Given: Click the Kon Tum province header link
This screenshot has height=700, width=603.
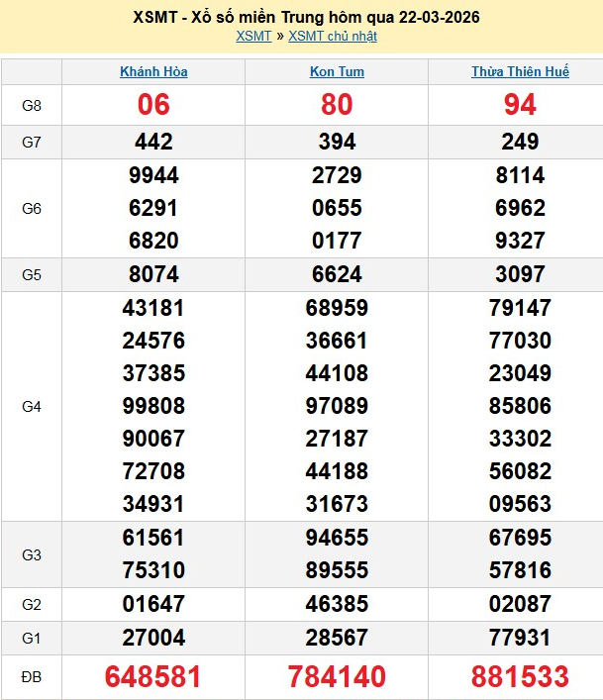Looking at the screenshot, I should 337,72.
